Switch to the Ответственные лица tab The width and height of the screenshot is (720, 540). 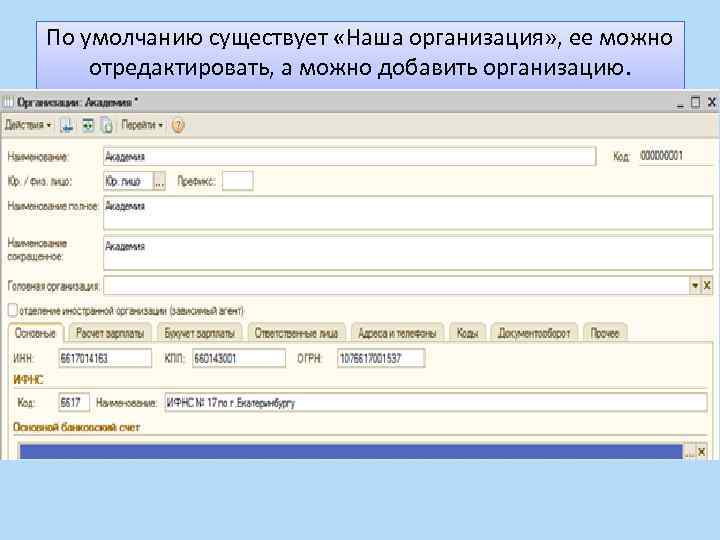tap(296, 333)
